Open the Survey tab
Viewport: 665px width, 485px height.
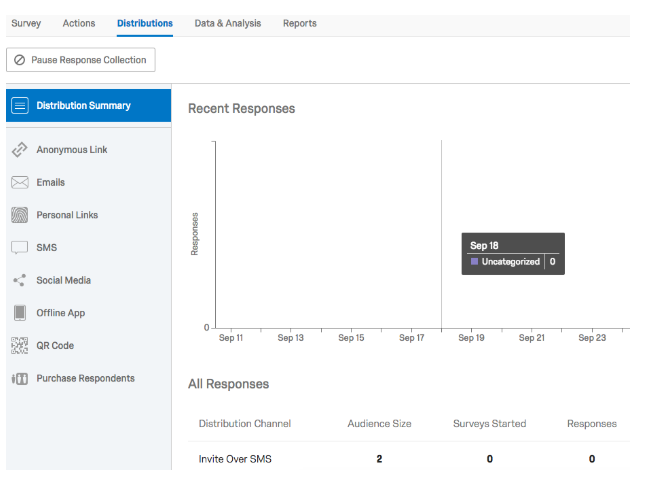(x=26, y=23)
